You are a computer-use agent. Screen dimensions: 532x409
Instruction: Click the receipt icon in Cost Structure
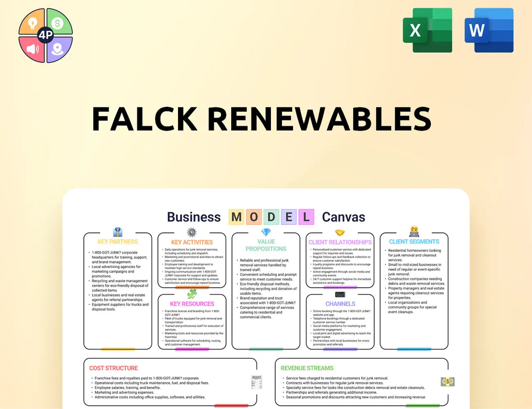tap(256, 382)
